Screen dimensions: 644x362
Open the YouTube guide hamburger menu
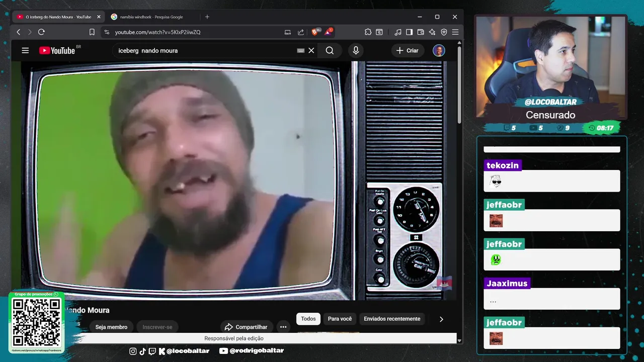[25, 50]
